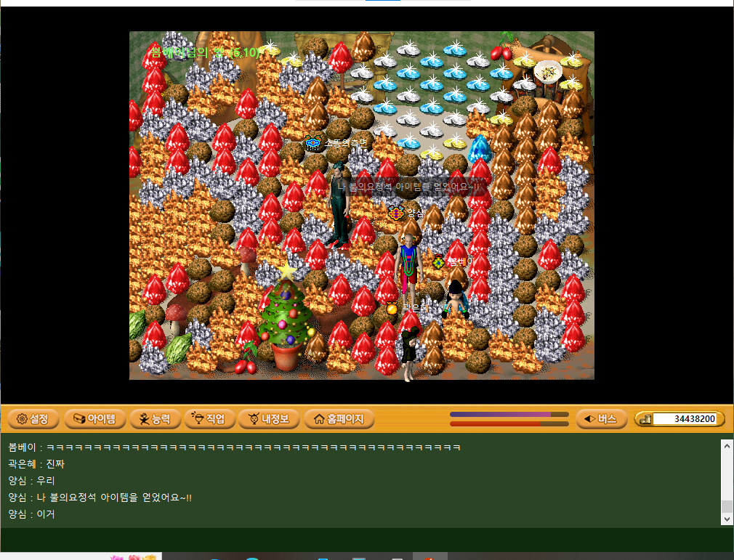Click the large blue crystal gem

480,150
